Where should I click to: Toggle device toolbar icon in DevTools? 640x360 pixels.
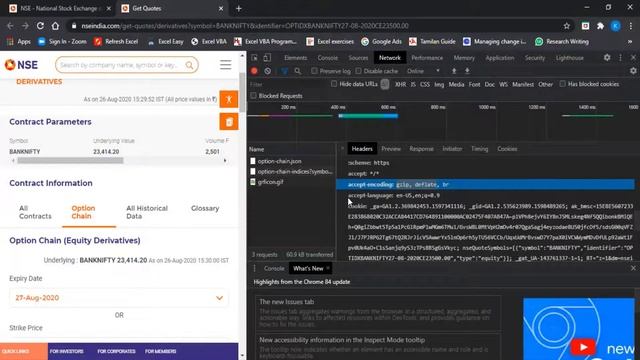click(267, 58)
